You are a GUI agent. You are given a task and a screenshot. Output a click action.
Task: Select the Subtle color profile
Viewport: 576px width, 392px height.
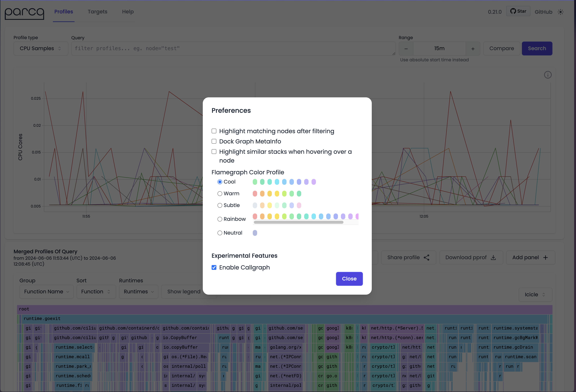220,205
